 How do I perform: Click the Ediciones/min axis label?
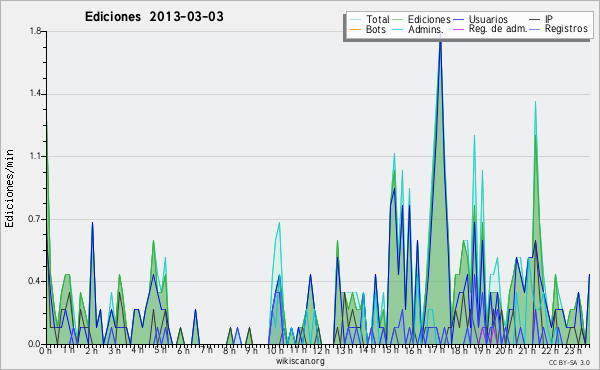coord(9,188)
